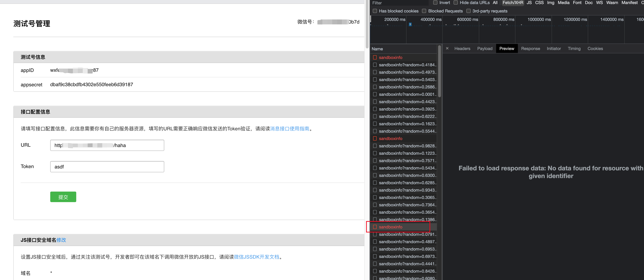
Task: Focus the Token input field
Action: point(107,167)
